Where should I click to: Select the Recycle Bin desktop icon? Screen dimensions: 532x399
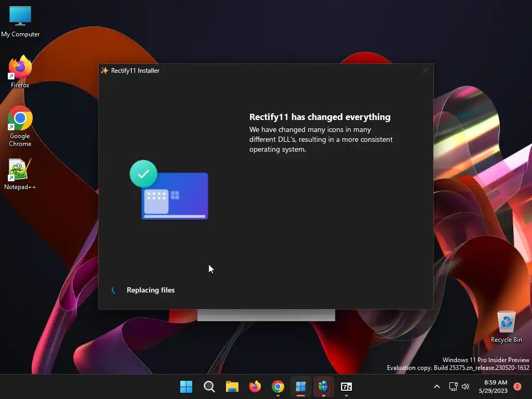[506, 327]
